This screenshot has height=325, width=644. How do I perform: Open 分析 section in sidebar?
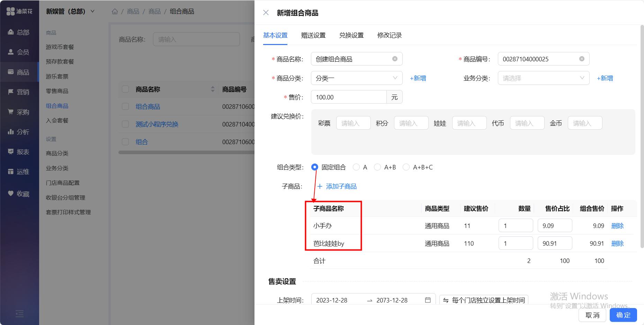pyautogui.click(x=19, y=132)
